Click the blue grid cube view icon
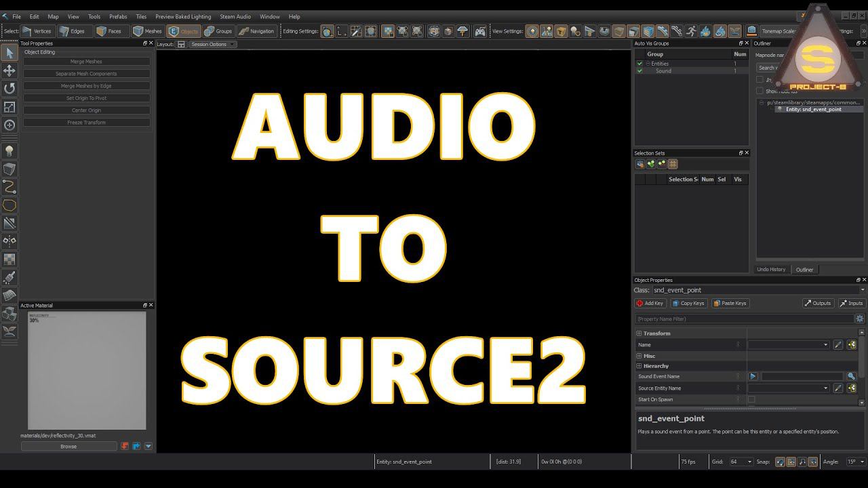This screenshot has width=868, height=488. pos(648,31)
